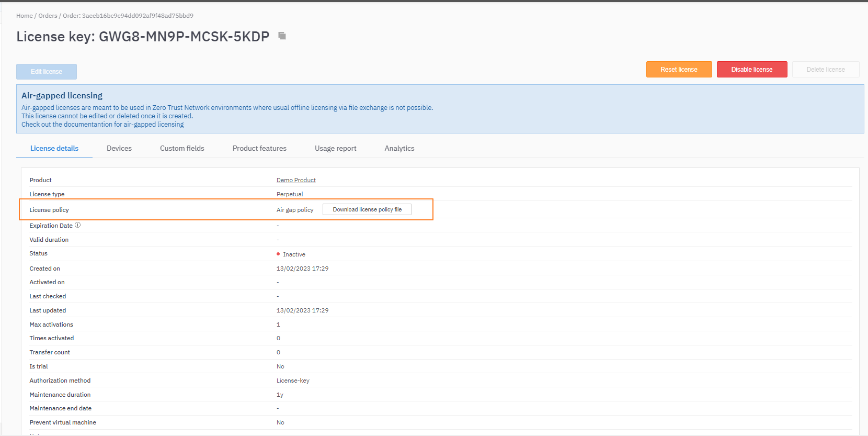Image resolution: width=868 pixels, height=436 pixels.
Task: Go to Home in the breadcrumb
Action: (24, 16)
